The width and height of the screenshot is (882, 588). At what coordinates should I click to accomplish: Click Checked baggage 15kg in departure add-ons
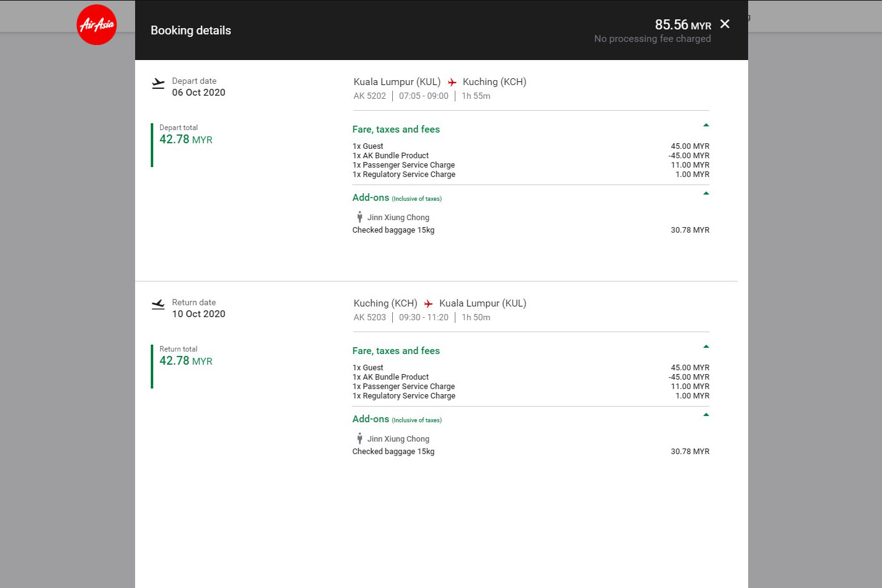pyautogui.click(x=393, y=230)
